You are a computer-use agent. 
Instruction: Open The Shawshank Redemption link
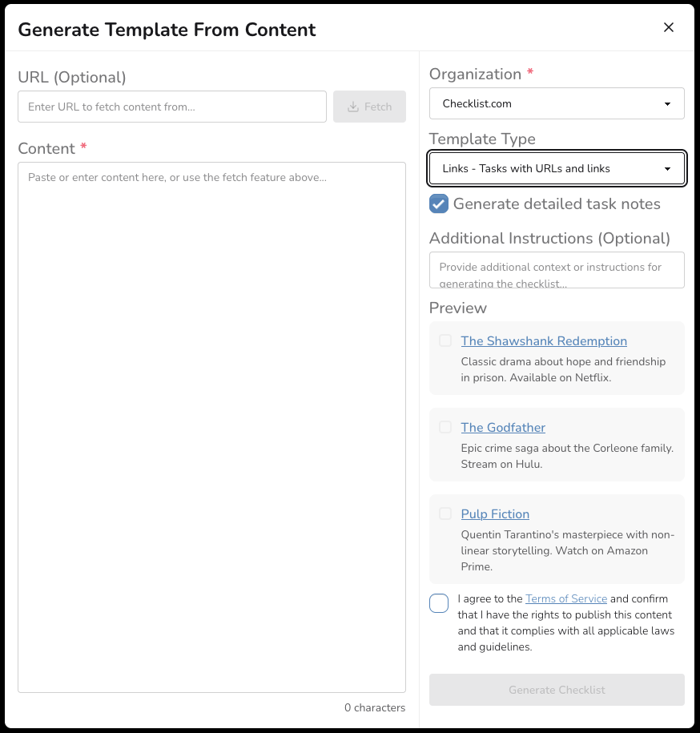click(544, 341)
